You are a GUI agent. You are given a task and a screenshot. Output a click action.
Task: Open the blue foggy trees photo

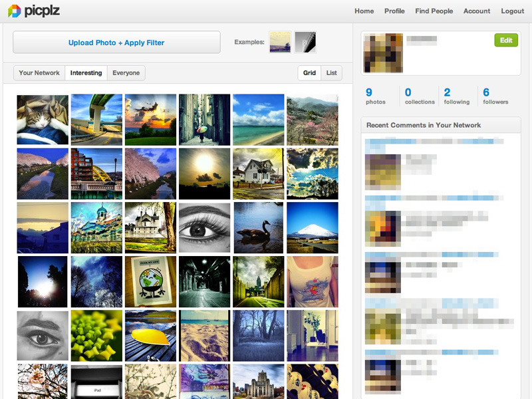point(258,336)
